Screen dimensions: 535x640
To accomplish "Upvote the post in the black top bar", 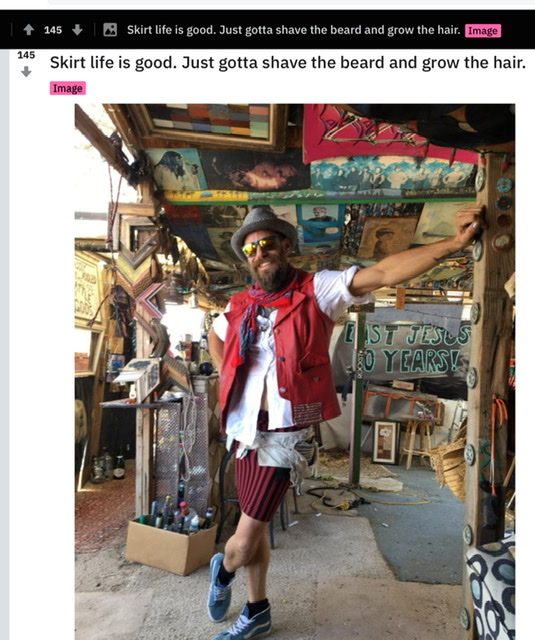I will point(29,30).
